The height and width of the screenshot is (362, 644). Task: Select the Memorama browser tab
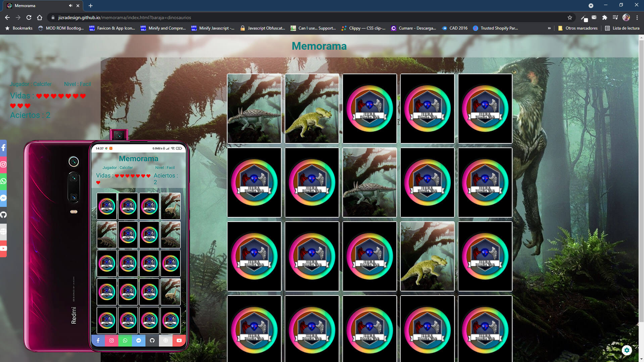pos(37,6)
